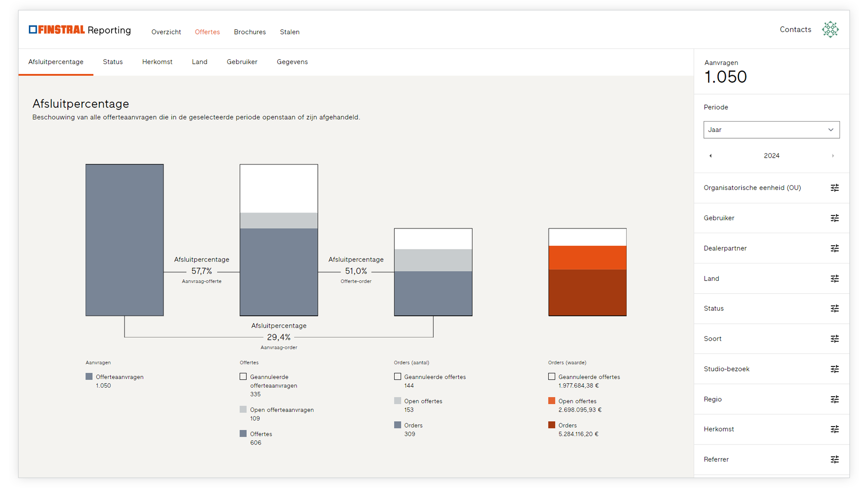Viewport: 868px width, 488px height.
Task: Click Geannuleerde offerteaanvragen legend swatch
Action: 243,376
